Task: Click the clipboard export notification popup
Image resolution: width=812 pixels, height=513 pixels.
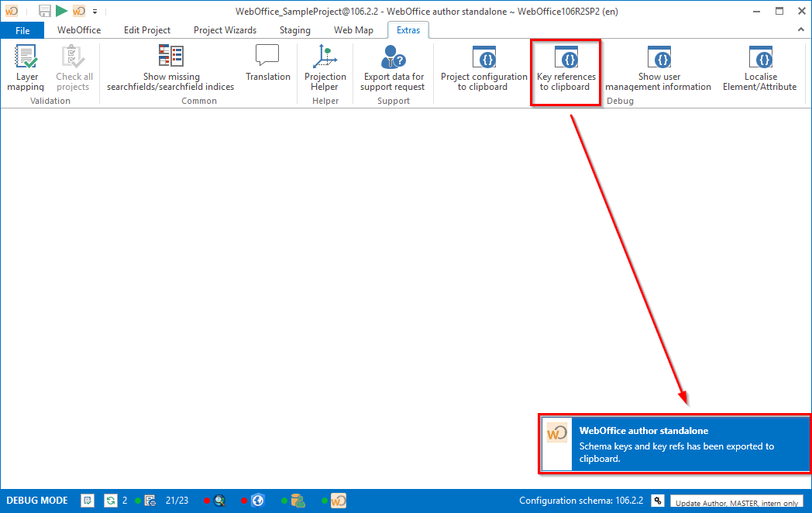Action: coord(675,444)
